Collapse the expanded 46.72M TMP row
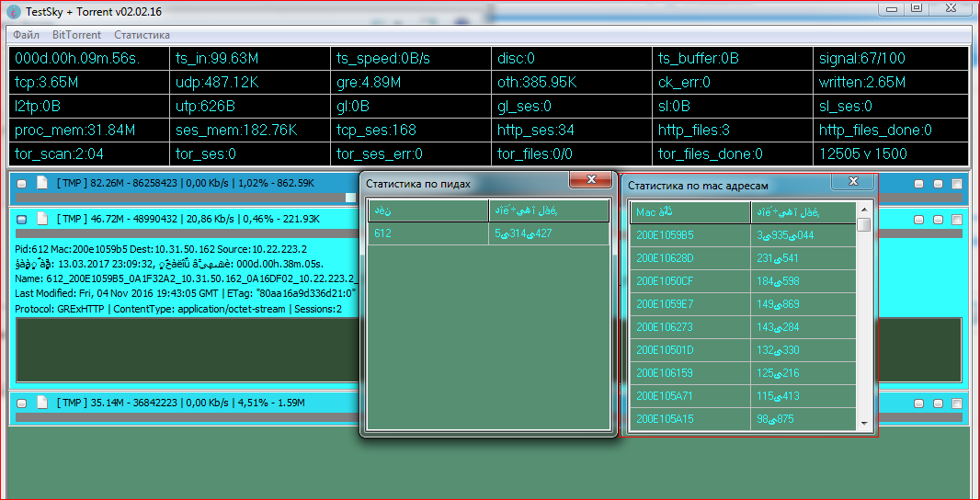The width and height of the screenshot is (980, 500). (22, 219)
